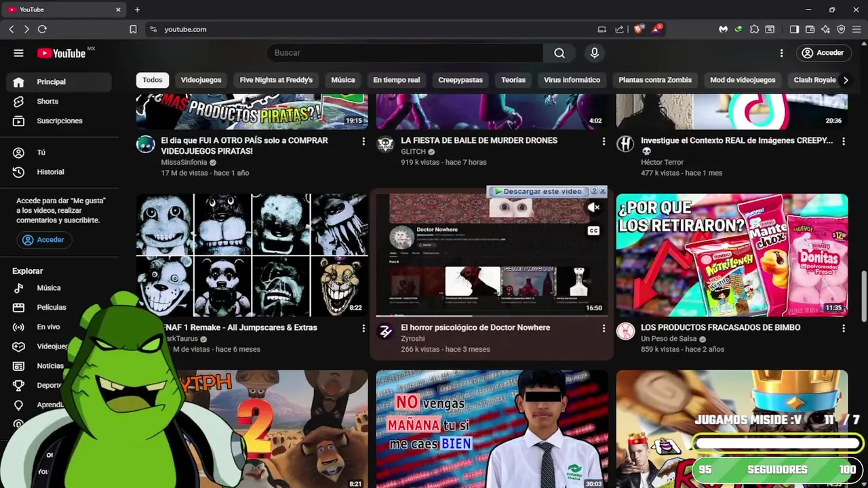Open Historial in the sidebar
This screenshot has height=488, width=868.
tap(59, 172)
